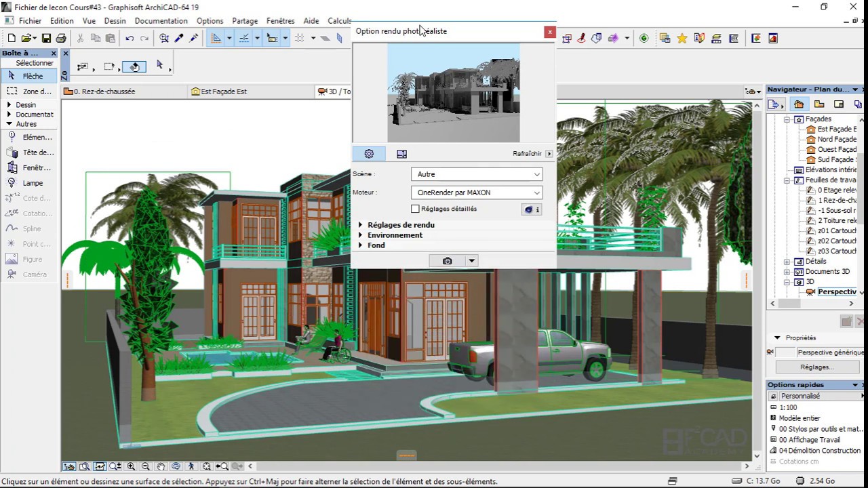868x488 pixels.
Task: Open the Navigator project map house icon
Action: (x=799, y=104)
